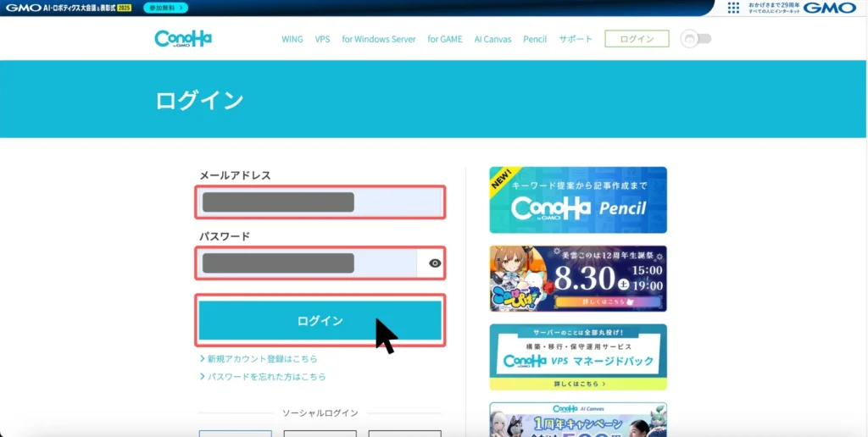This screenshot has height=437, width=868.
Task: Open the AI Canvas menu item
Action: pyautogui.click(x=492, y=39)
